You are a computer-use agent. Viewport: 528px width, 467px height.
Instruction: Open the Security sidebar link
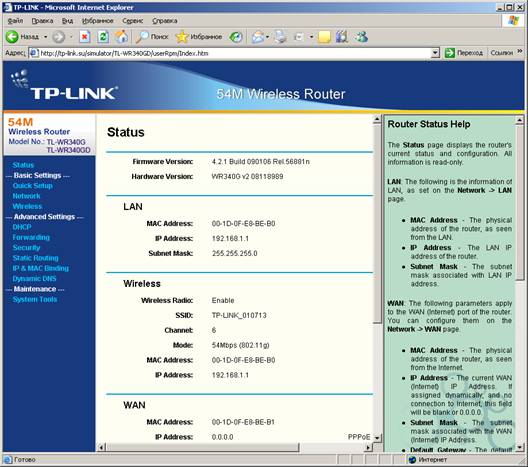[26, 248]
